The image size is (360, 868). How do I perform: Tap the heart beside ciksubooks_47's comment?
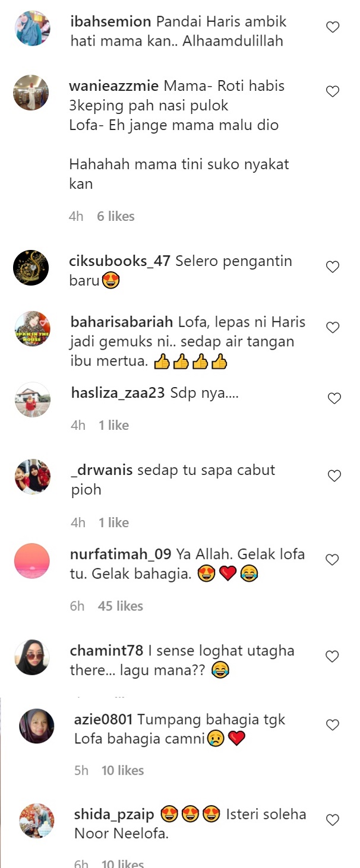pyautogui.click(x=333, y=267)
